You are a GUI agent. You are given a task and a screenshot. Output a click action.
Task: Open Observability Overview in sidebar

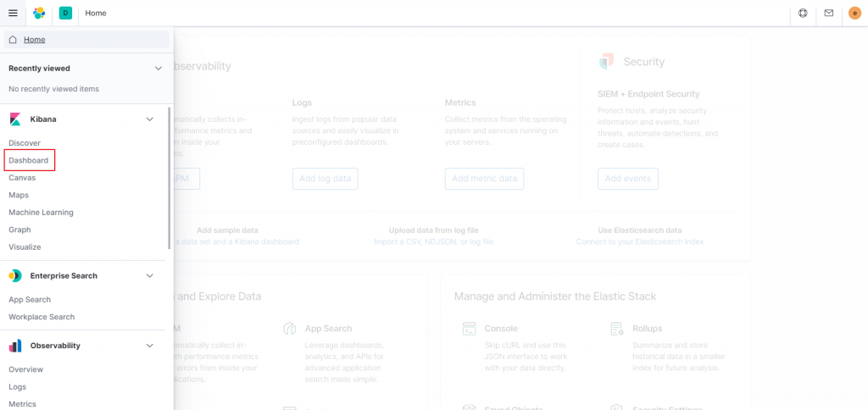(26, 369)
